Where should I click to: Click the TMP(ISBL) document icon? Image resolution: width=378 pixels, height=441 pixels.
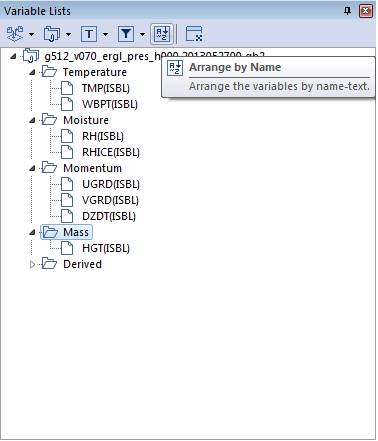tap(67, 88)
